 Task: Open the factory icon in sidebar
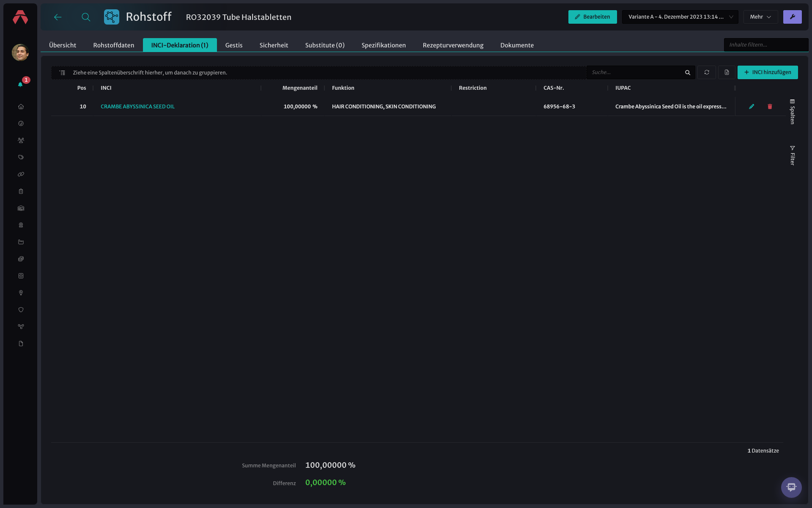pos(21,242)
